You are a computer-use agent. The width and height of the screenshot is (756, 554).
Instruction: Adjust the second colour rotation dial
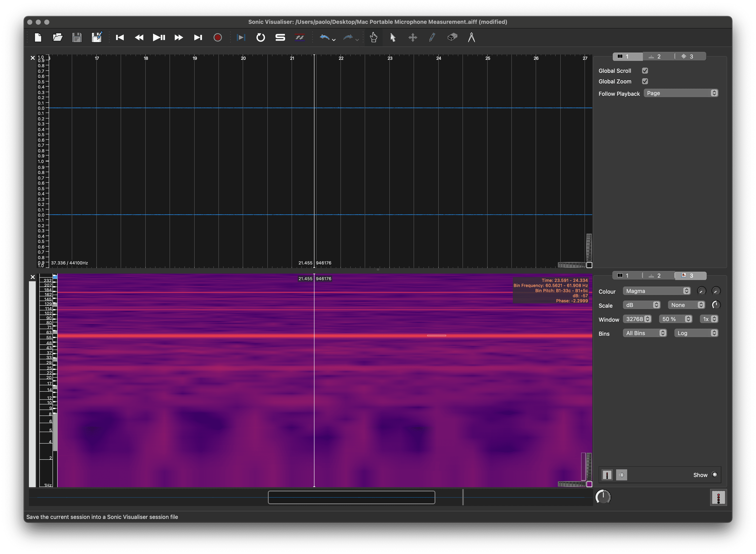click(716, 291)
